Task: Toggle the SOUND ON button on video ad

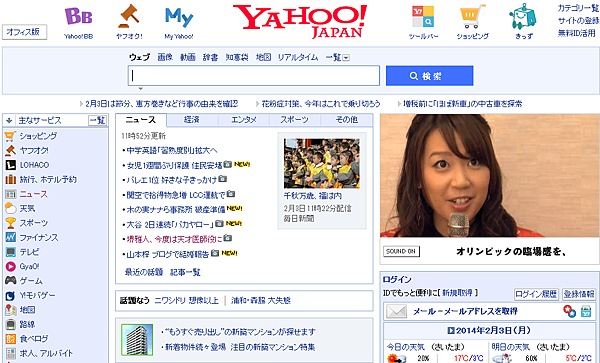Action: 401,251
